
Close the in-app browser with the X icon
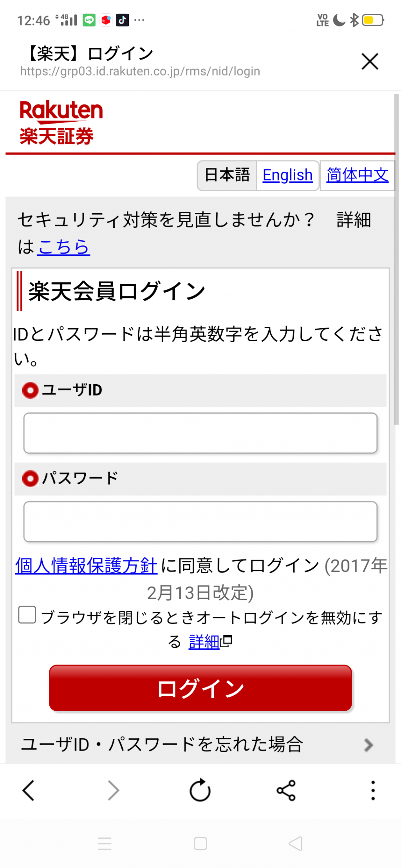(x=370, y=61)
